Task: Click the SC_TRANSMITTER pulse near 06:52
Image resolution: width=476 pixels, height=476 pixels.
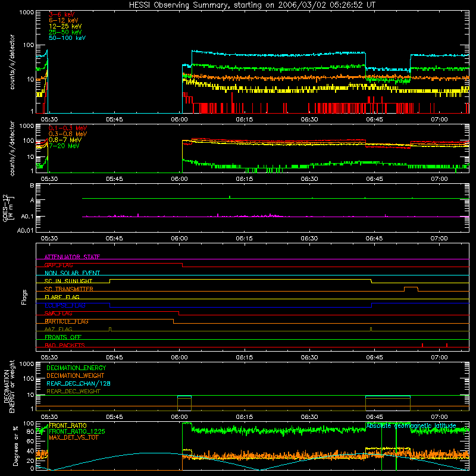Action: pyautogui.click(x=411, y=289)
